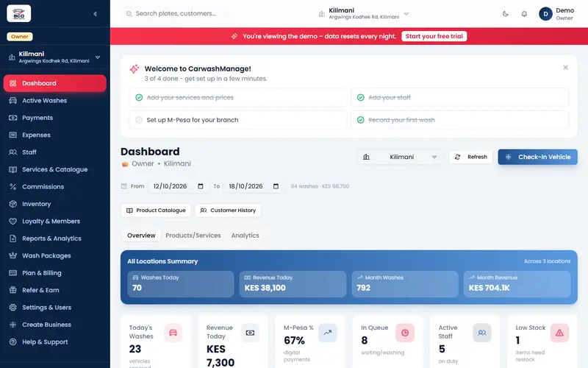Open the Demo Owner account menu
This screenshot has width=588, height=368.
point(556,14)
